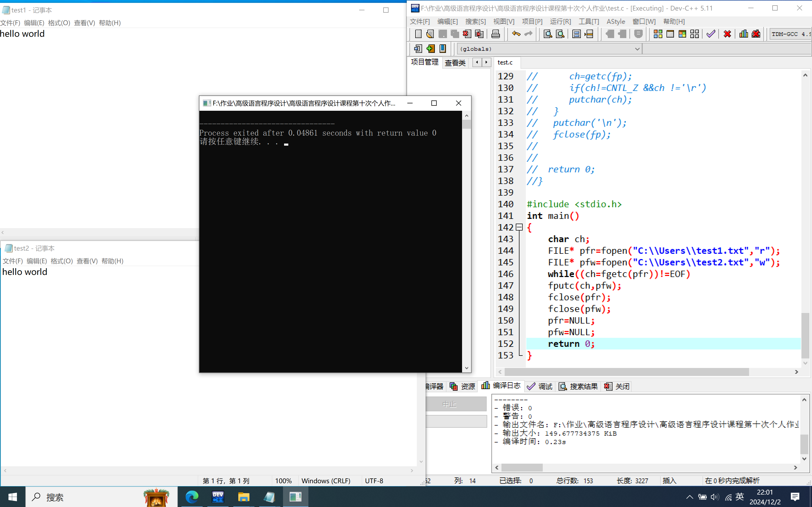
Task: Click the 关闭 close panel button
Action: 617,386
